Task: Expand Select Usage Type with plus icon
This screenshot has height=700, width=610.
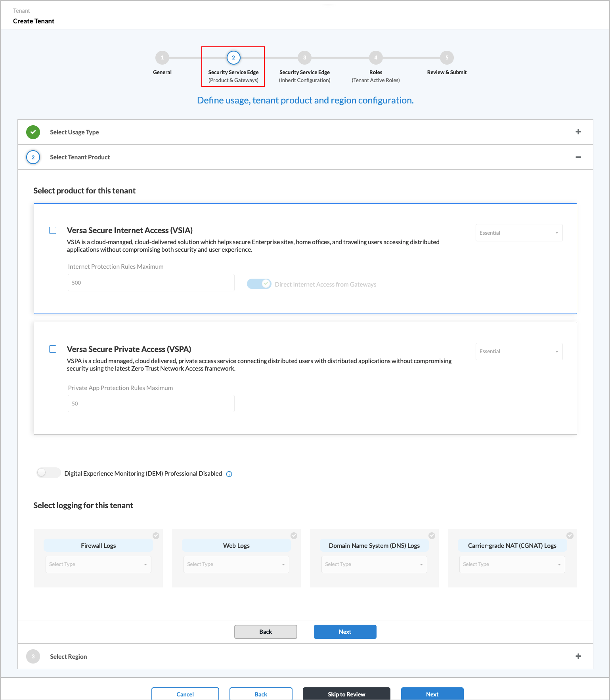Action: [x=578, y=132]
